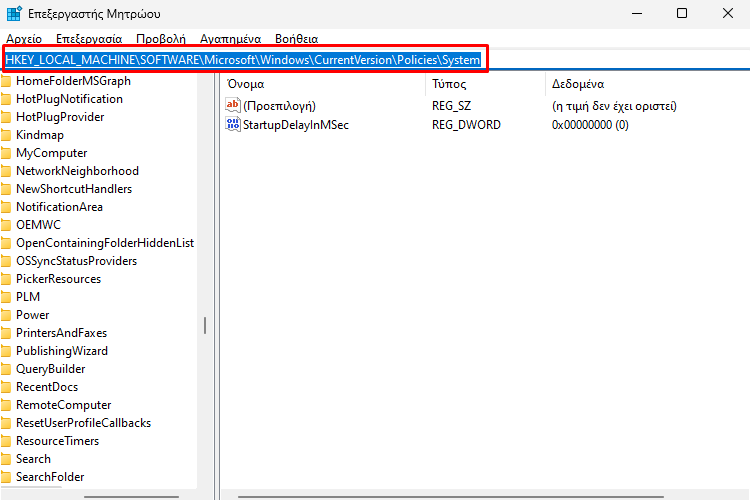Select the PickerResources key
The height and width of the screenshot is (500, 750).
pos(58,279)
